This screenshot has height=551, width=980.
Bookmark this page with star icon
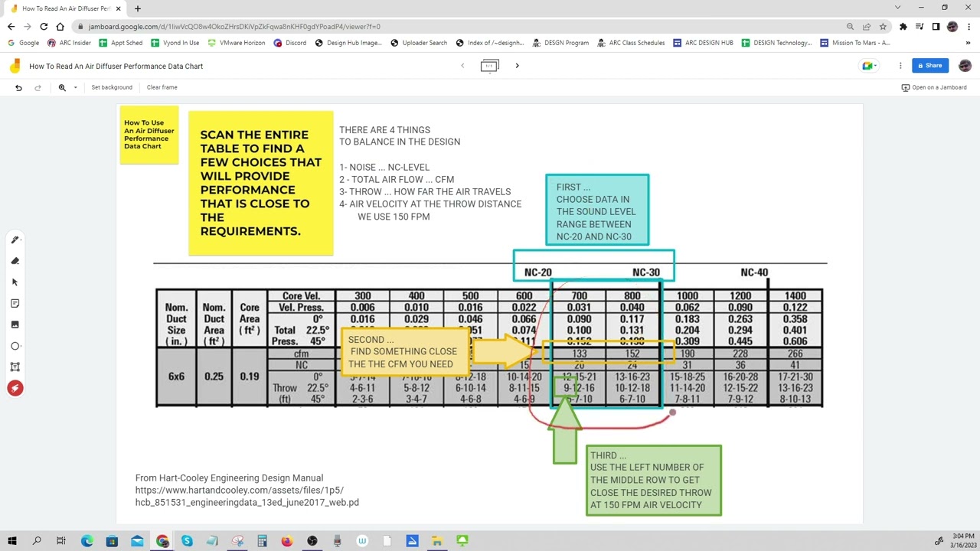tap(883, 27)
